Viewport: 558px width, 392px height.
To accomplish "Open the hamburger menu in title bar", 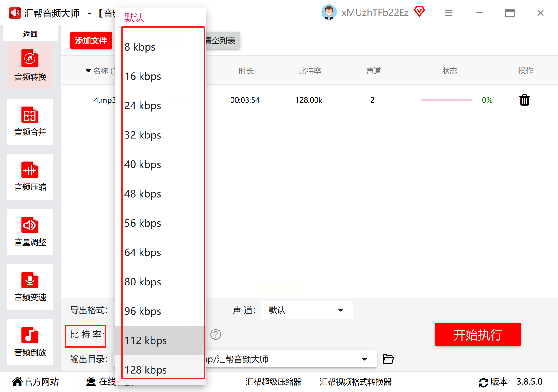I will 449,13.
